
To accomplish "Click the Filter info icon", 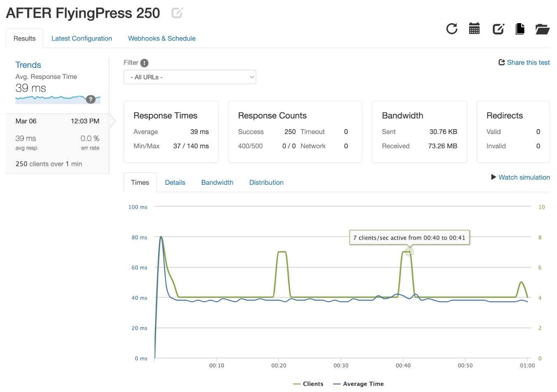I will click(x=144, y=63).
